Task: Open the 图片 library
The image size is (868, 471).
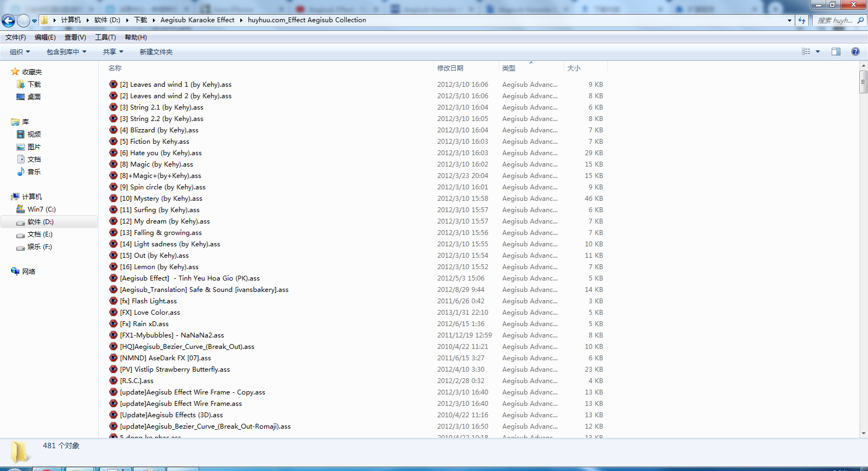Action: click(34, 147)
